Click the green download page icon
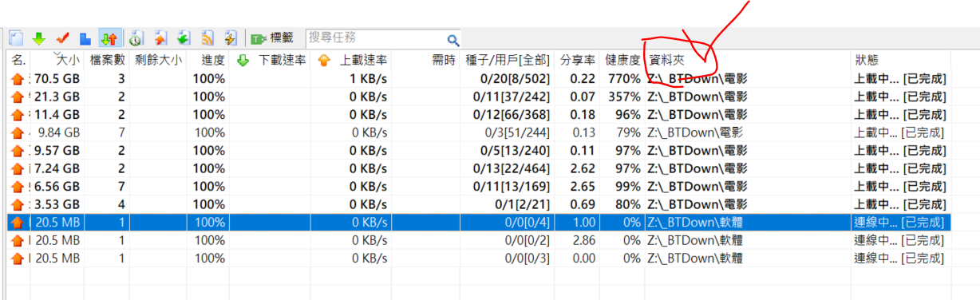Image resolution: width=980 pixels, height=300 pixels. [184, 37]
